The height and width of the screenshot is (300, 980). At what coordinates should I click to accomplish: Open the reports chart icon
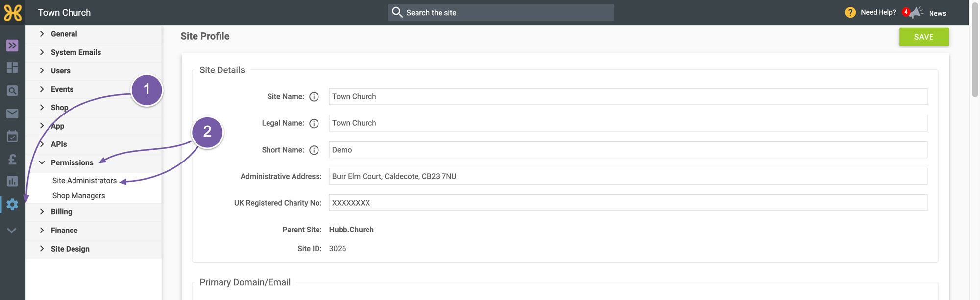click(x=12, y=181)
